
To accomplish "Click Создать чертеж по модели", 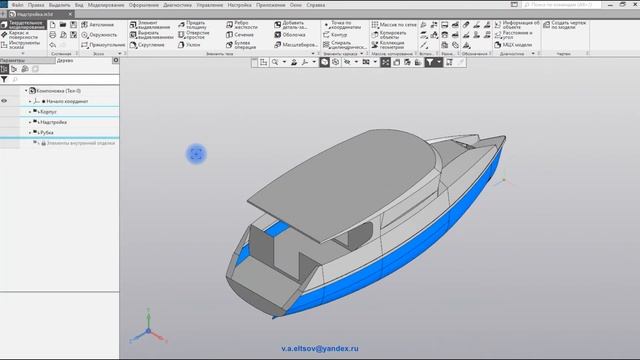I will click(565, 25).
